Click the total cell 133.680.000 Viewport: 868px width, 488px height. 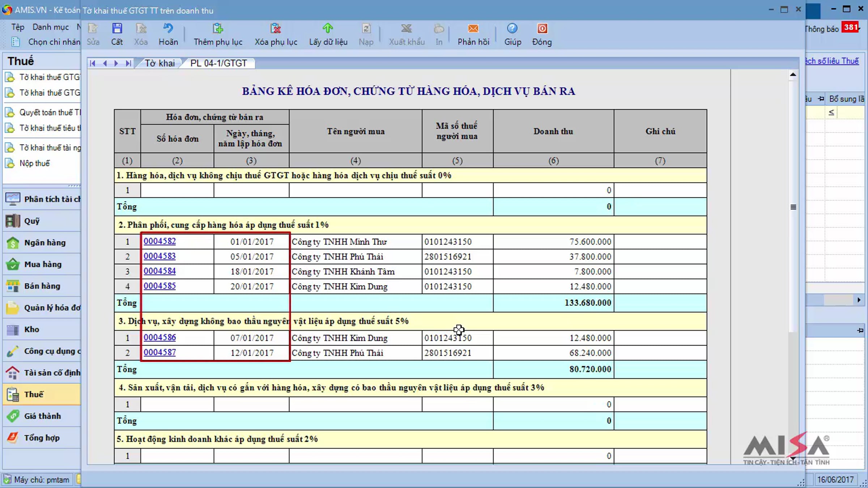[553, 303]
